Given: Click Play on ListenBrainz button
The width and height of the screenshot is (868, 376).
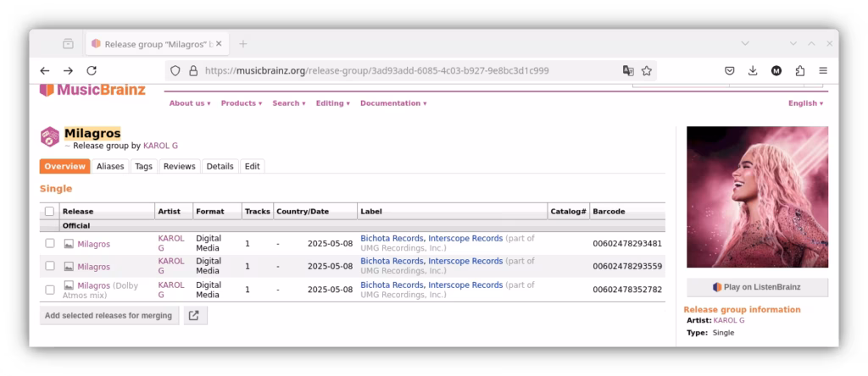Looking at the screenshot, I should coord(757,287).
